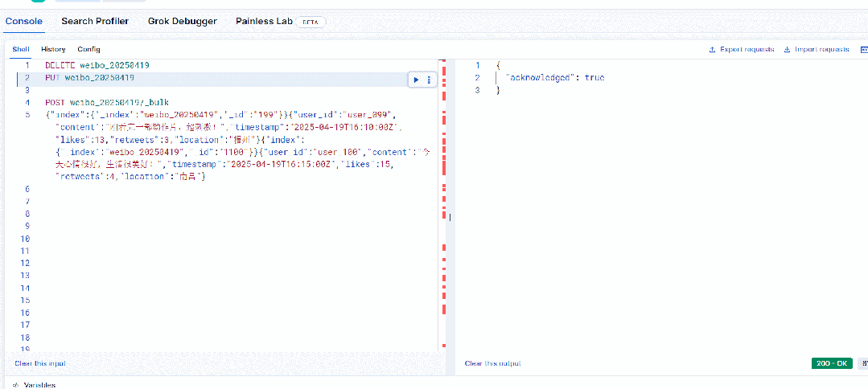The width and height of the screenshot is (868, 389).
Task: Click editor line number 1
Action: click(x=27, y=65)
